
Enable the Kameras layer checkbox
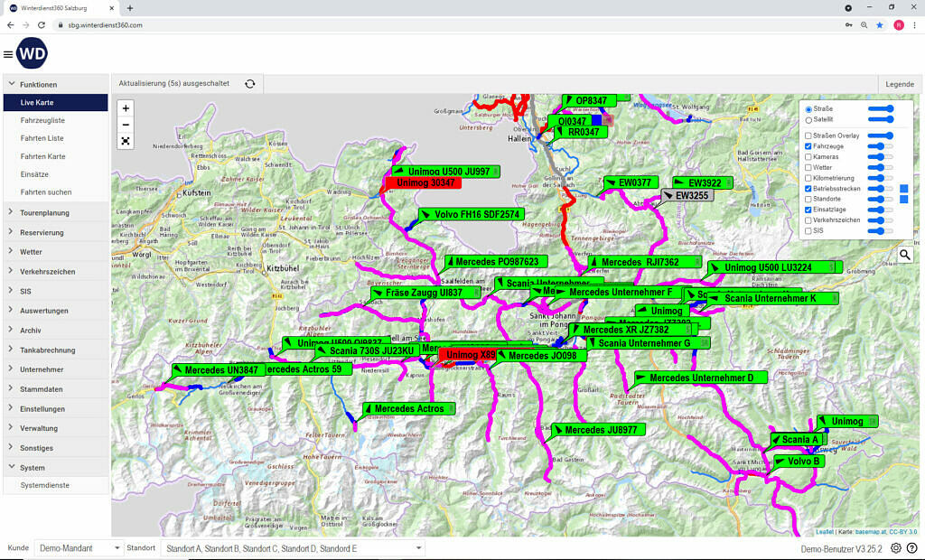(x=808, y=156)
